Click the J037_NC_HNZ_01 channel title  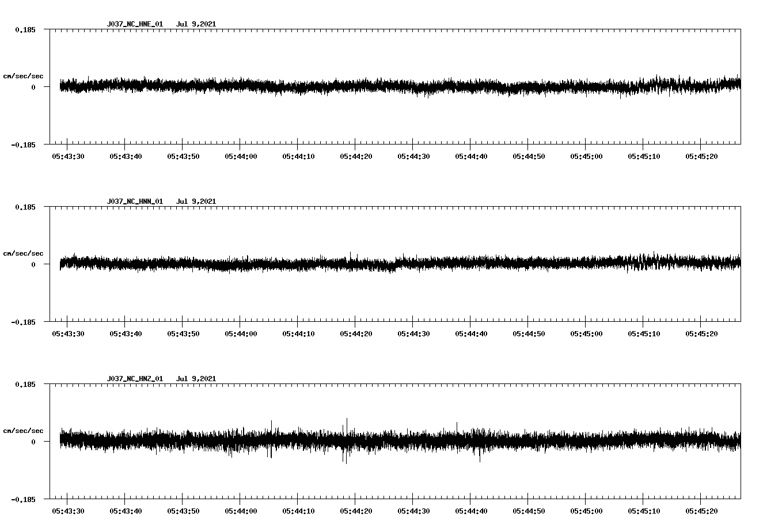(135, 379)
